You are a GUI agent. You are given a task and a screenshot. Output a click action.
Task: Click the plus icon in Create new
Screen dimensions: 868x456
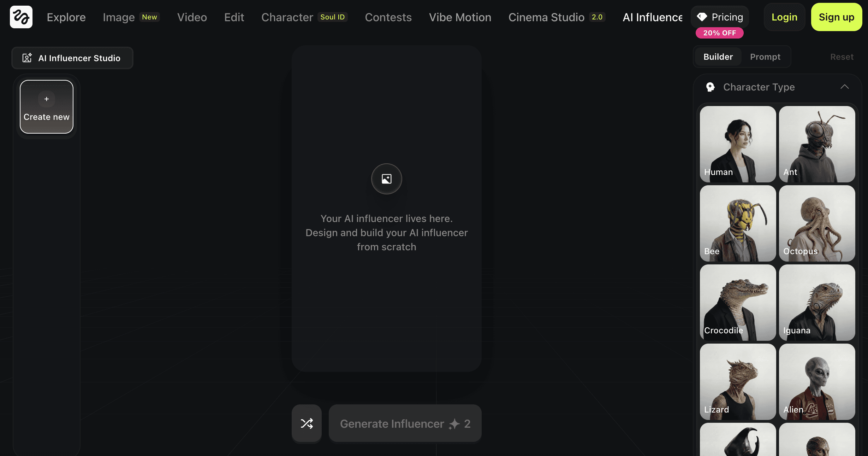point(47,99)
